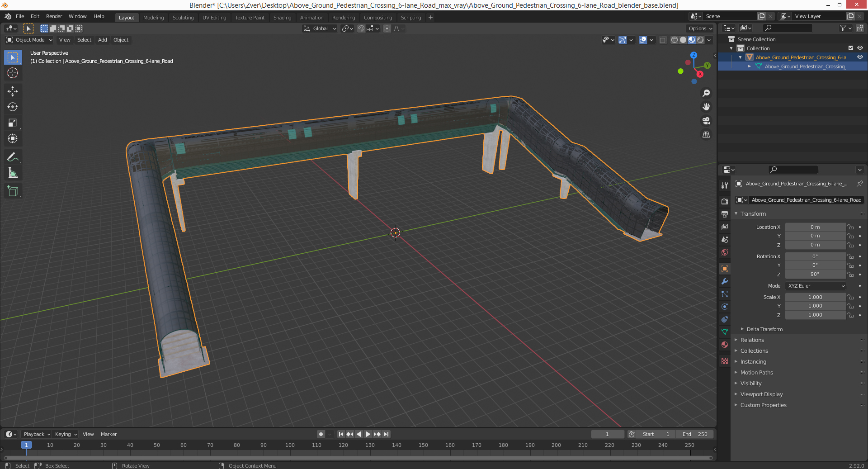Toggle snapping magnet button
Viewport: 868px width, 469px height.
pyautogui.click(x=361, y=28)
